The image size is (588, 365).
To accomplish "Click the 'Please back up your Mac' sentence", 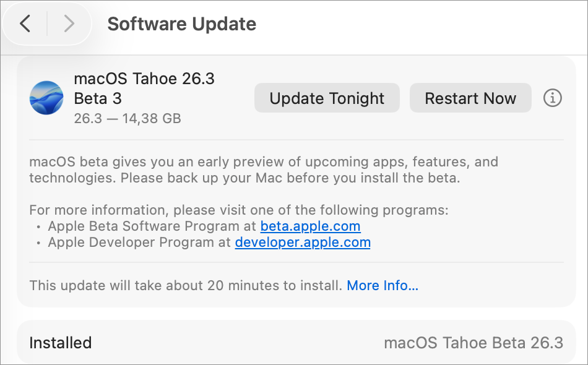I will [291, 179].
